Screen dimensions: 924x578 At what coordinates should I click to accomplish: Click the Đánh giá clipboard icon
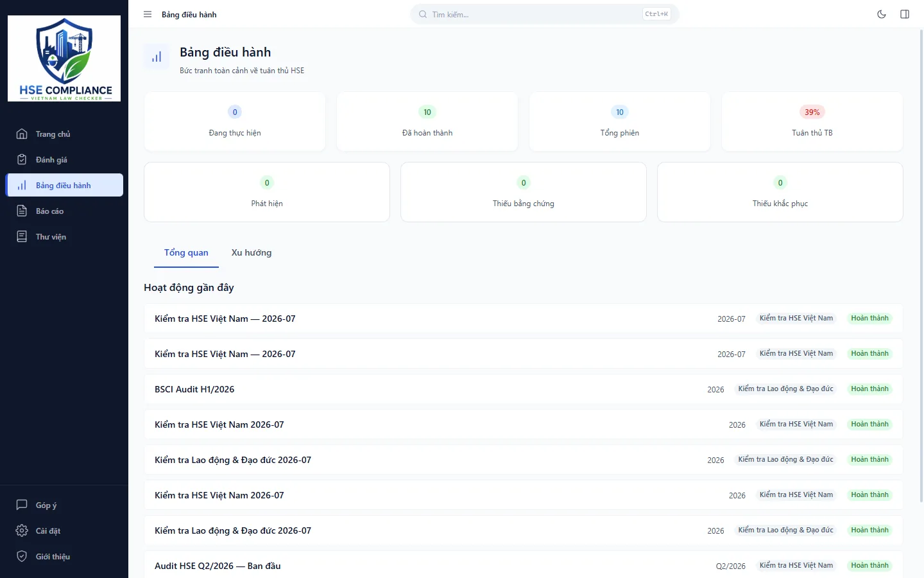[22, 160]
